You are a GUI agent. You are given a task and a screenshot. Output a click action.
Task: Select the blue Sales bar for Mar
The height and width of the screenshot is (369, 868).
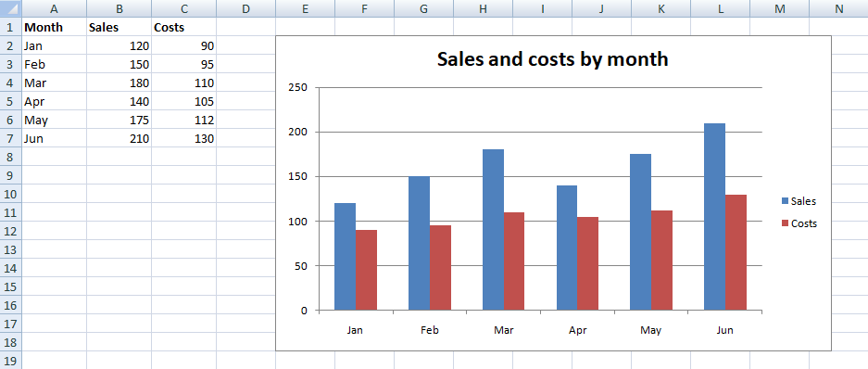coord(493,230)
